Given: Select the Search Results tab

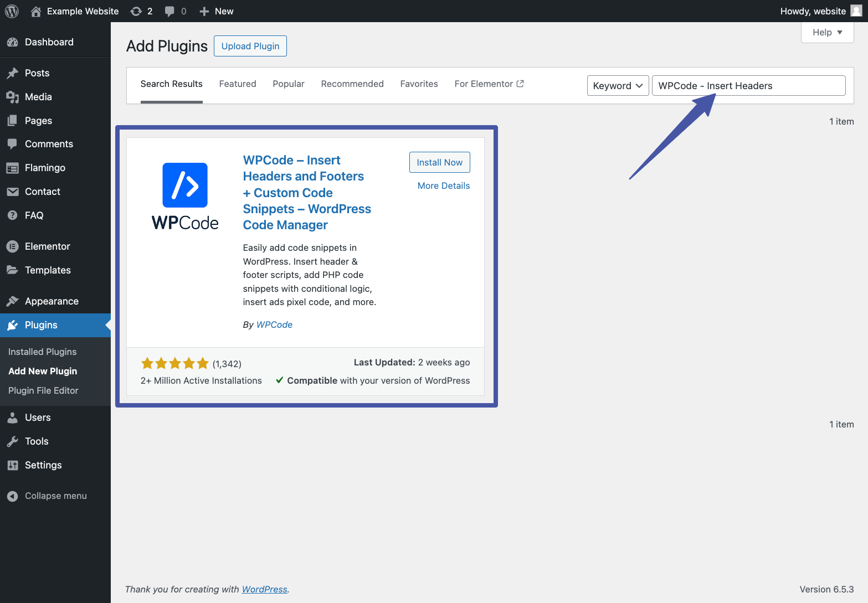Looking at the screenshot, I should [172, 84].
